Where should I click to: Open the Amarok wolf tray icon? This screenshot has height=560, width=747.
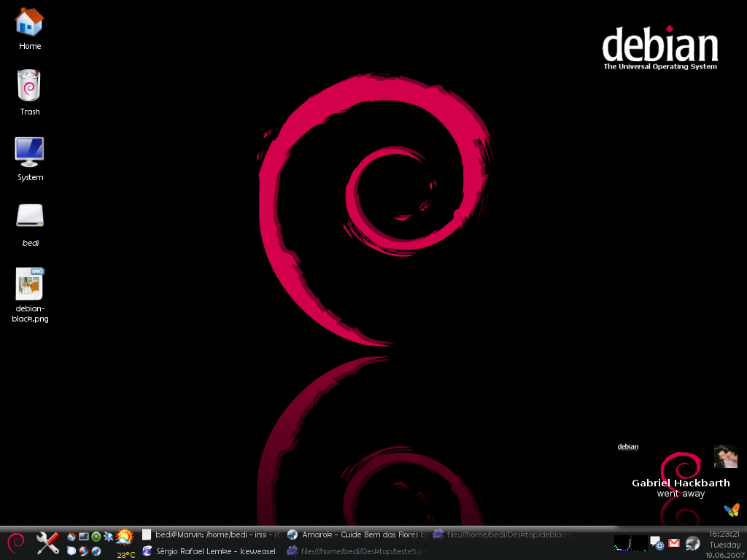click(x=692, y=543)
